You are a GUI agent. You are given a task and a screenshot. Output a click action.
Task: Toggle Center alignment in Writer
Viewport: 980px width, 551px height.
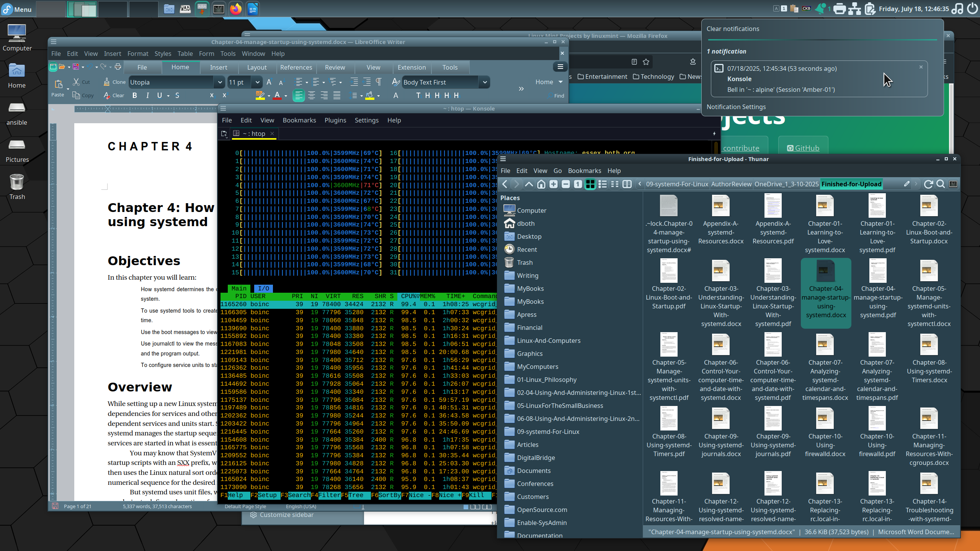pyautogui.click(x=312, y=95)
